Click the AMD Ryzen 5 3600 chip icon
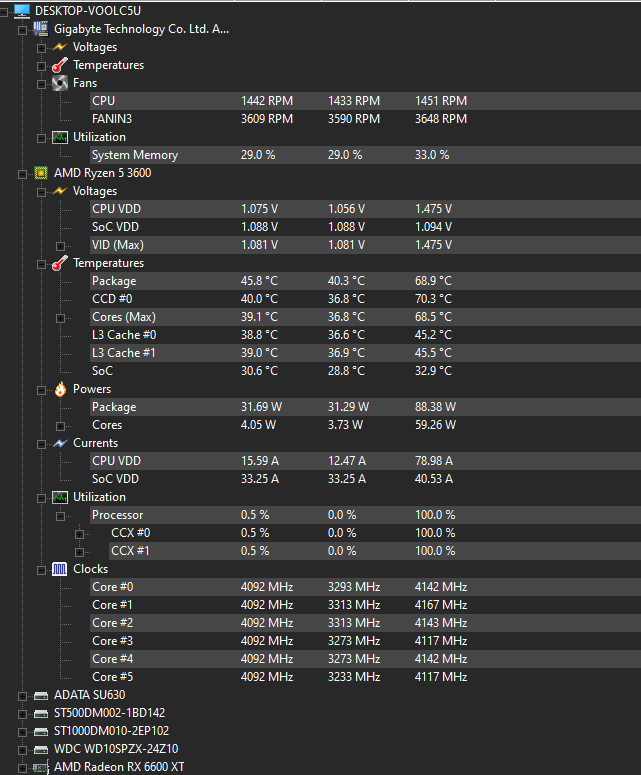Viewport: 641px width, 775px height. pyautogui.click(x=41, y=173)
